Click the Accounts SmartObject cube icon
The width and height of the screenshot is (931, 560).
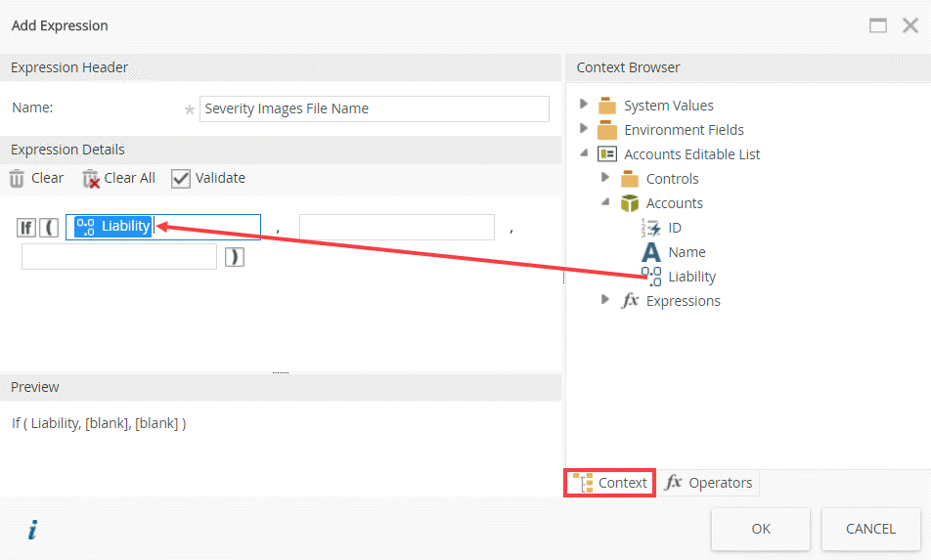[x=630, y=203]
